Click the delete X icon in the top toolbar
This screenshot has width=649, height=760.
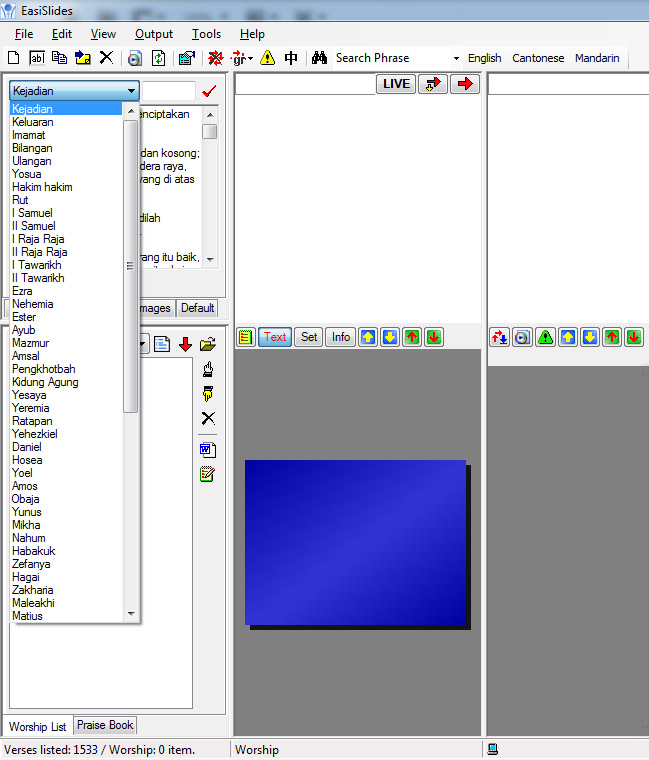click(x=106, y=58)
